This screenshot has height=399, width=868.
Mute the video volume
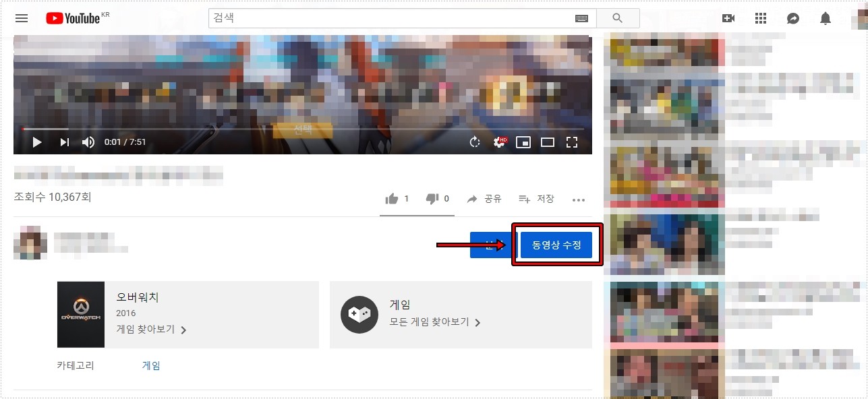tap(88, 142)
